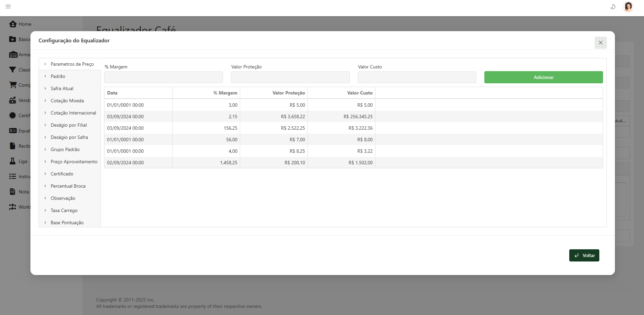
Task: Sort by the Valor Custo column header
Action: [x=360, y=93]
